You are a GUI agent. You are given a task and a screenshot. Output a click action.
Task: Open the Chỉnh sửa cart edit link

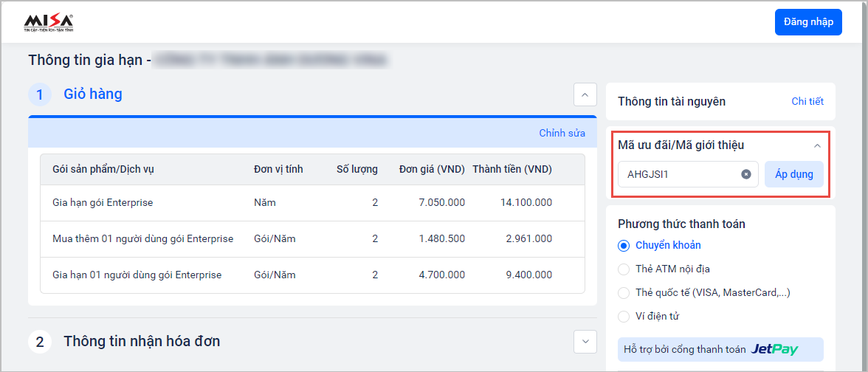[x=562, y=133]
